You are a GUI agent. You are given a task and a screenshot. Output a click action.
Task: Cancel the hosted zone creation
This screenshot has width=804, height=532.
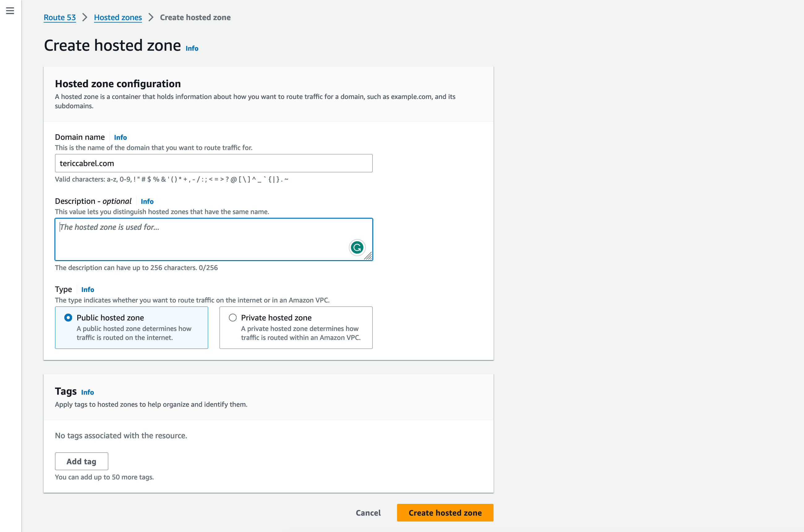[x=368, y=513]
